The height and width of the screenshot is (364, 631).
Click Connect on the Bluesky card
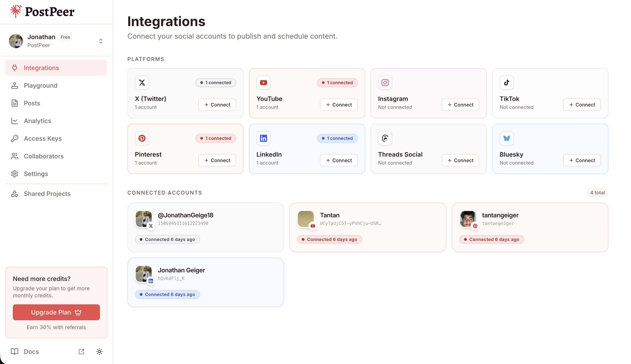(581, 160)
